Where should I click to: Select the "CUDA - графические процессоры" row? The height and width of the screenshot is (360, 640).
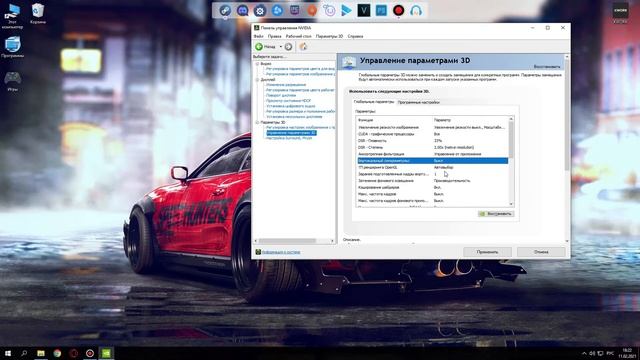(433, 134)
